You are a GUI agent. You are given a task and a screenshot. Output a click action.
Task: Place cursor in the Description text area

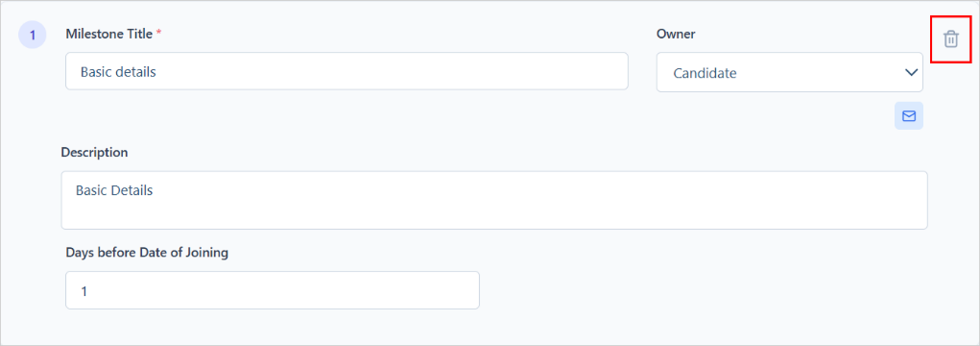click(494, 200)
